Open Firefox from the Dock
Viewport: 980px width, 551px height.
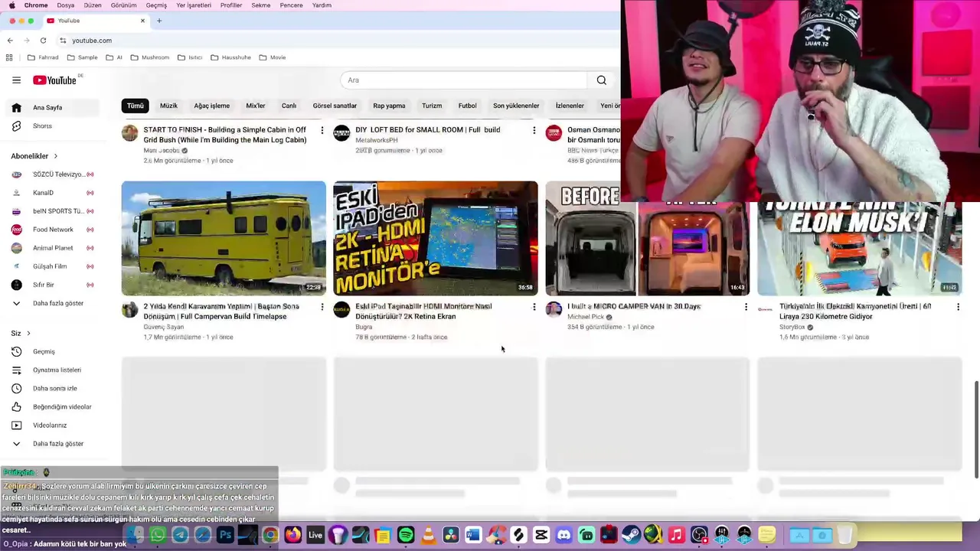tap(292, 535)
